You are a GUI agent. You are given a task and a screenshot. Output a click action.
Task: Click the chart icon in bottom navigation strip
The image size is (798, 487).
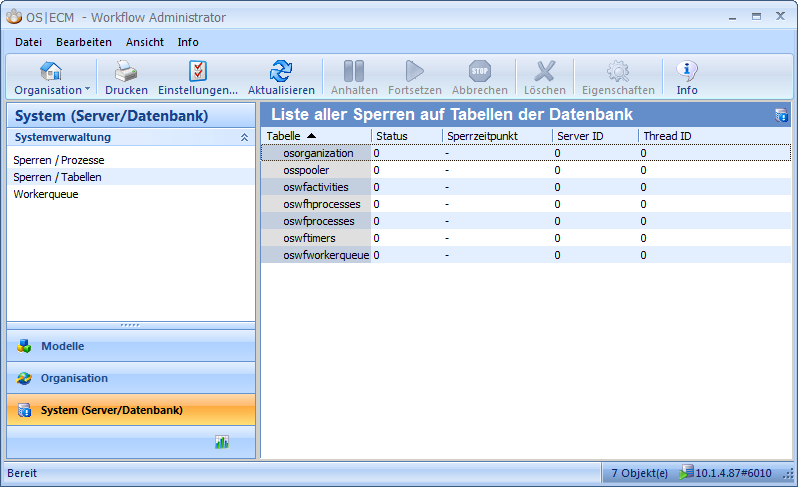coord(222,442)
